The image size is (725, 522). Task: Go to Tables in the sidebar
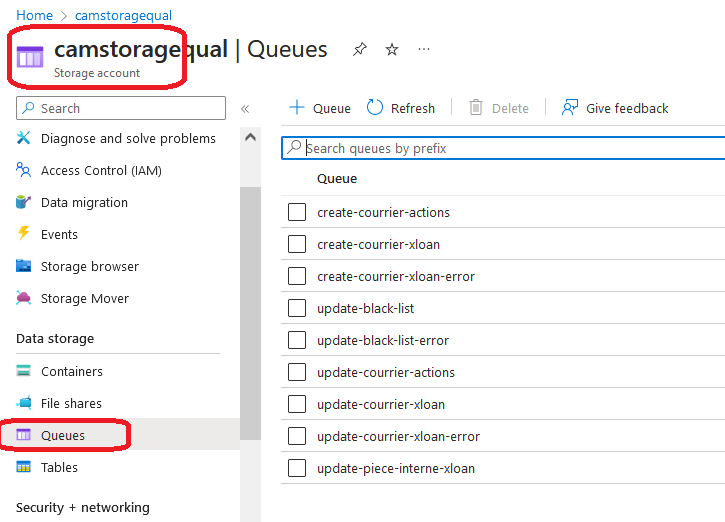59,468
